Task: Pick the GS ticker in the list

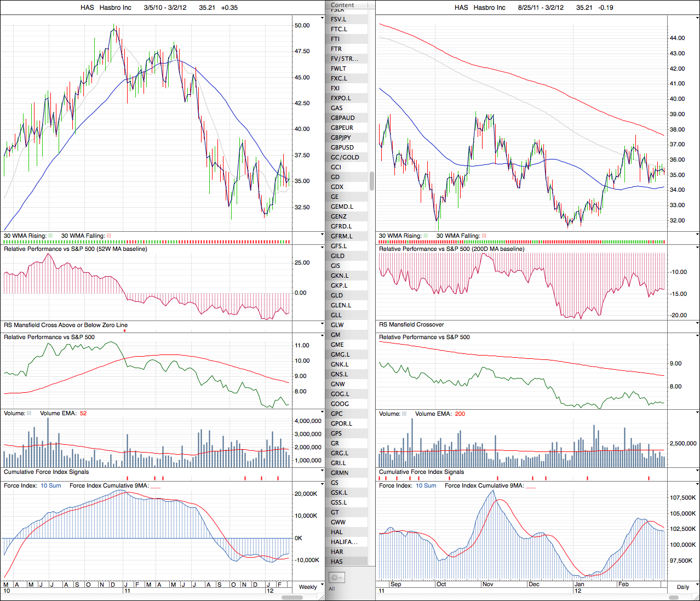Action: point(335,483)
